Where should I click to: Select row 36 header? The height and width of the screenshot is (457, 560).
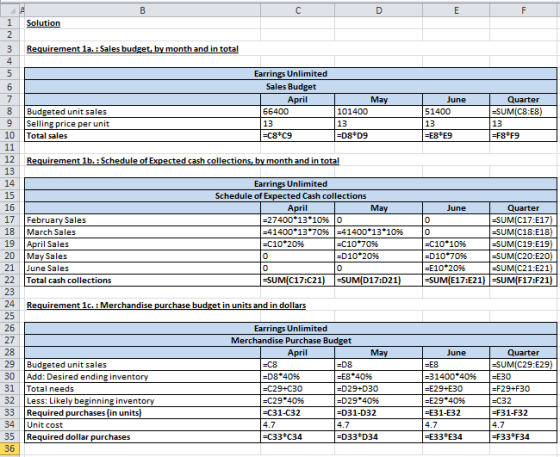pyautogui.click(x=10, y=449)
